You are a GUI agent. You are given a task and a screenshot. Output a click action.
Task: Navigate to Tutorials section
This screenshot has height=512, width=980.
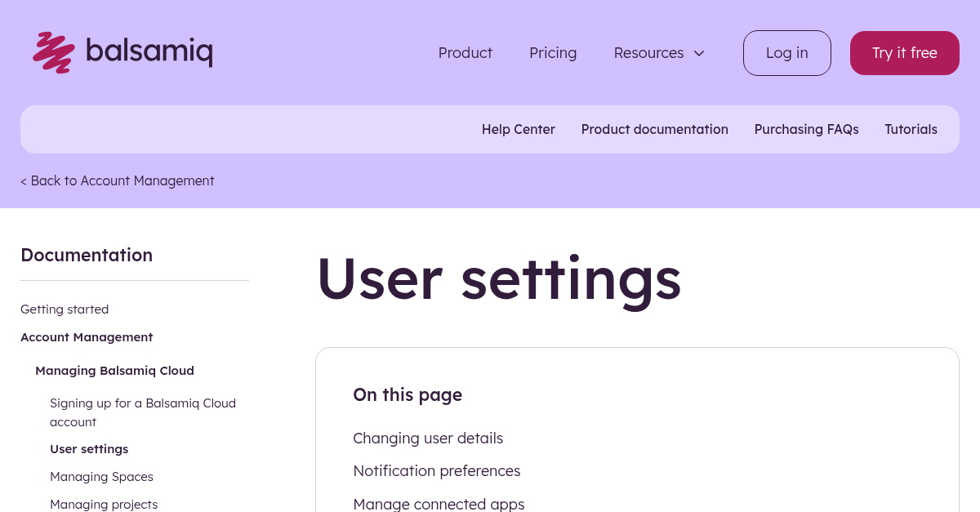point(911,129)
